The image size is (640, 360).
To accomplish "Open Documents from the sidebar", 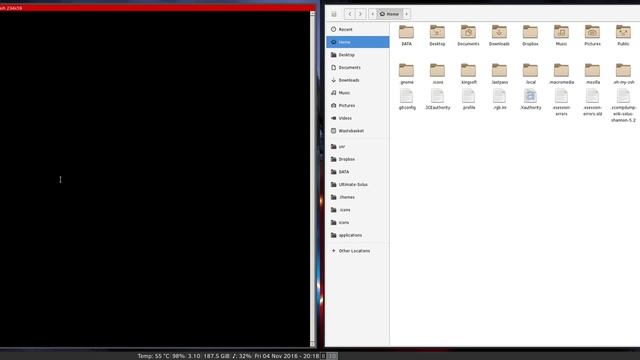I will [x=358, y=67].
